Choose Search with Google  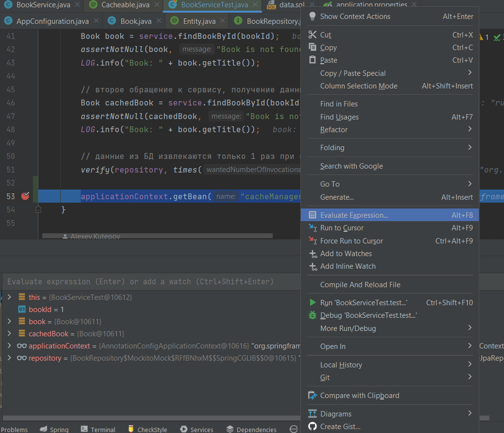click(390, 166)
